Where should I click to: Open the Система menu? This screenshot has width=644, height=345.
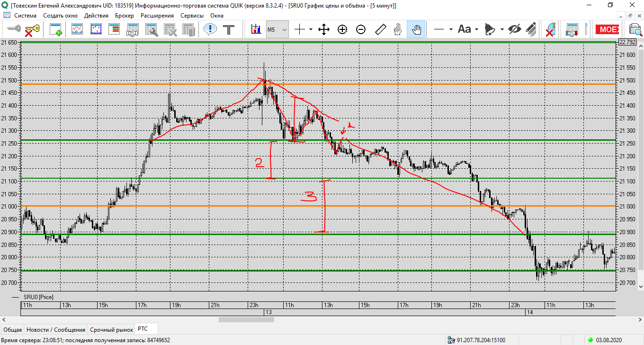click(25, 15)
